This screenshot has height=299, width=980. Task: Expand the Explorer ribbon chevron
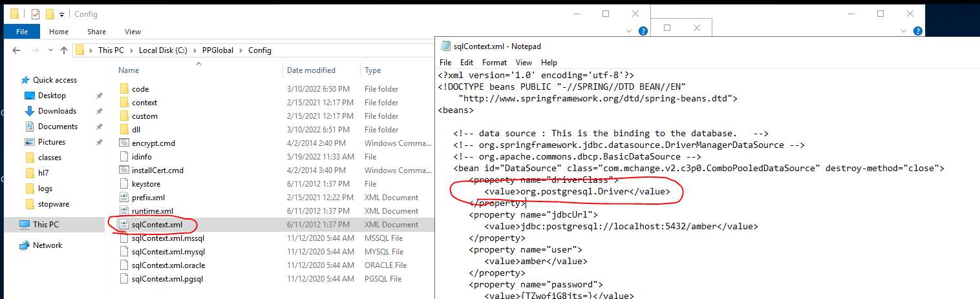630,30
